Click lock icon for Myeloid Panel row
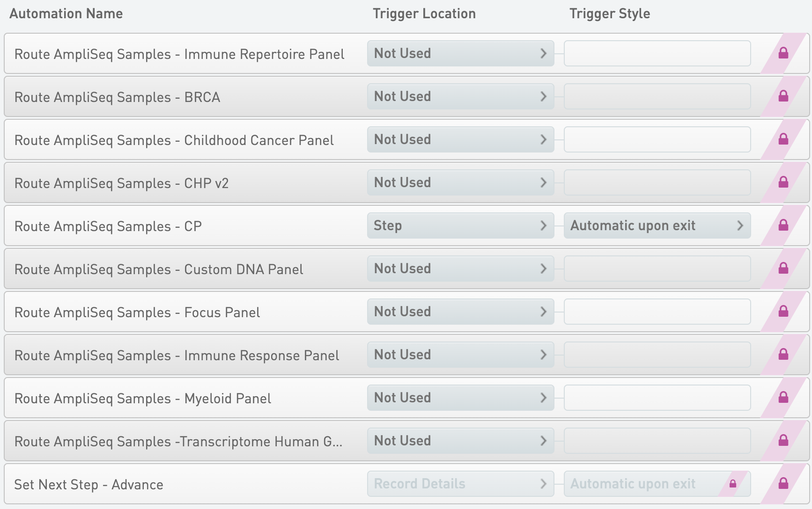 point(783,398)
